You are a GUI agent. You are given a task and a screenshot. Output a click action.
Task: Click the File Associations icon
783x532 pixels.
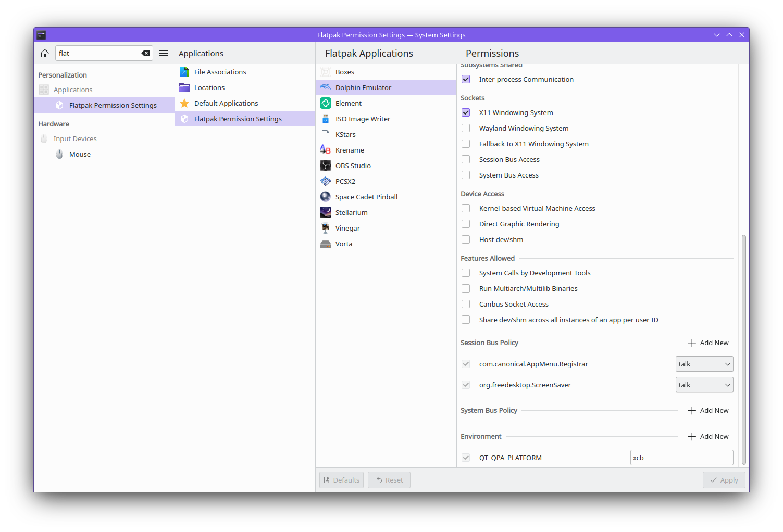(x=184, y=72)
